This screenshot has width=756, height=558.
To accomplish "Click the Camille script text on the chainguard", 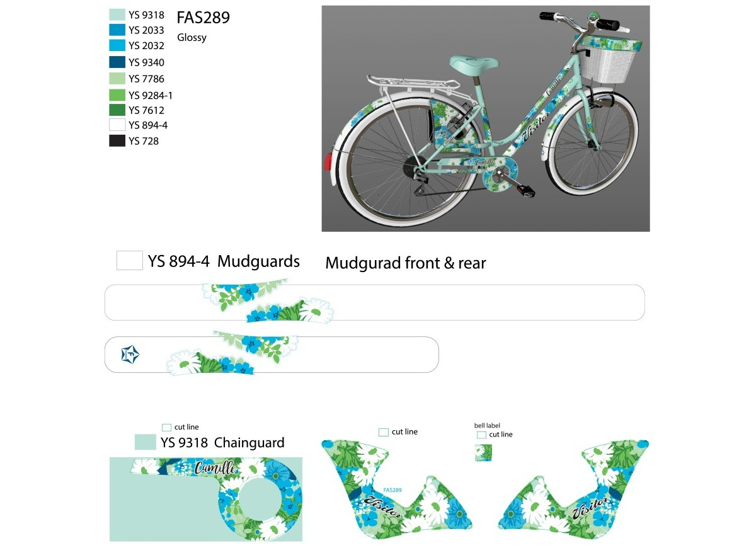I will (x=216, y=467).
